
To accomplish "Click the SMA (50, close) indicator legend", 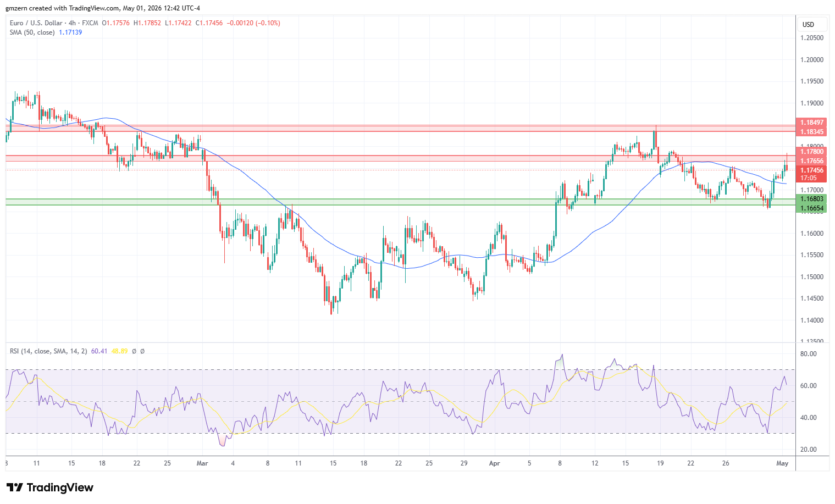I will click(x=32, y=32).
